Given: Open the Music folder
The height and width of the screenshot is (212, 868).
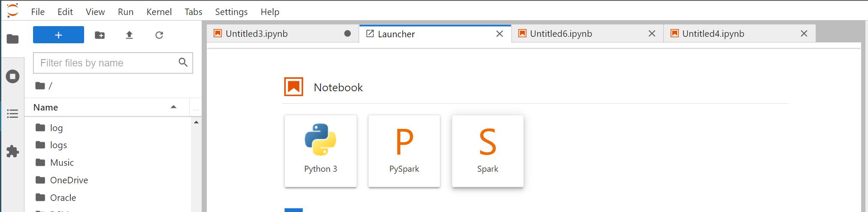Looking at the screenshot, I should coord(107,163).
